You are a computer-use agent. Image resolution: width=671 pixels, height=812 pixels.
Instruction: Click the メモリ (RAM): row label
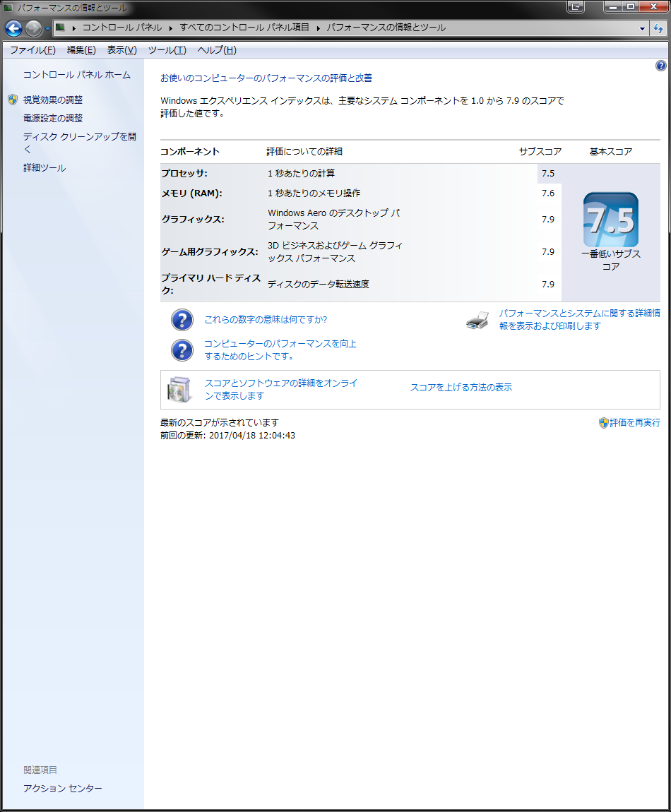(x=191, y=193)
